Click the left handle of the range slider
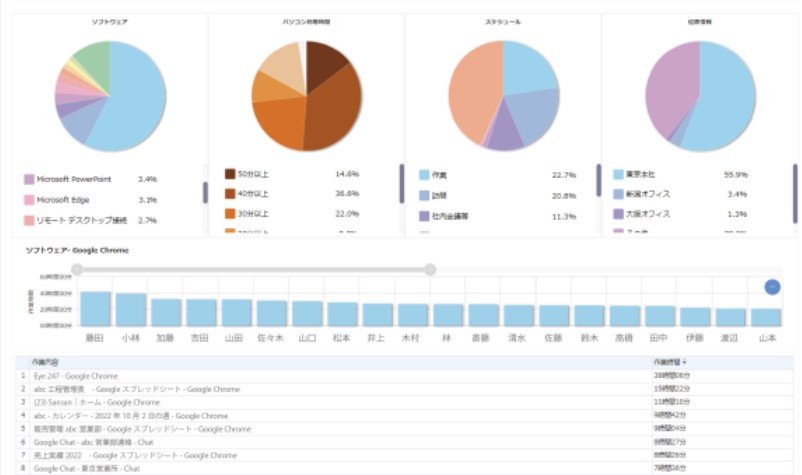This screenshot has width=802, height=475. click(77, 269)
